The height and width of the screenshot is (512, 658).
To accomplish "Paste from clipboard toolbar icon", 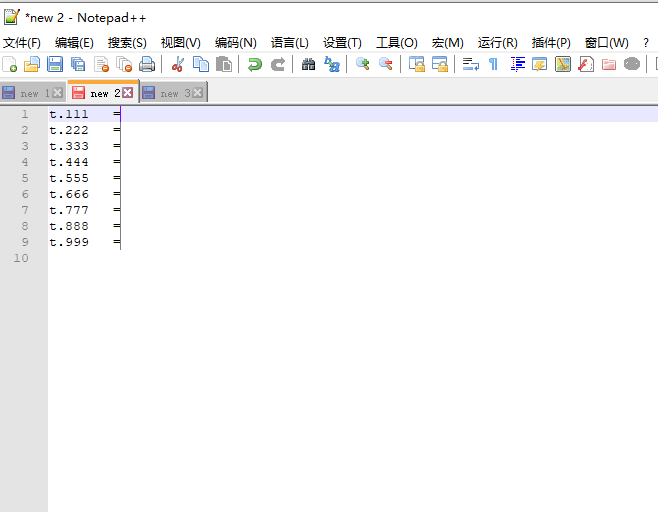I will click(x=224, y=64).
